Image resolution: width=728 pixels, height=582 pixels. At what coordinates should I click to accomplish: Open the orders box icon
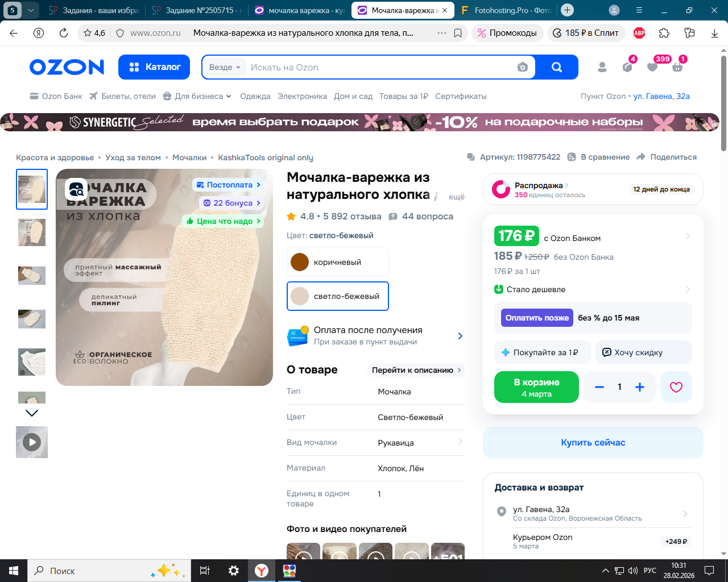coord(627,67)
